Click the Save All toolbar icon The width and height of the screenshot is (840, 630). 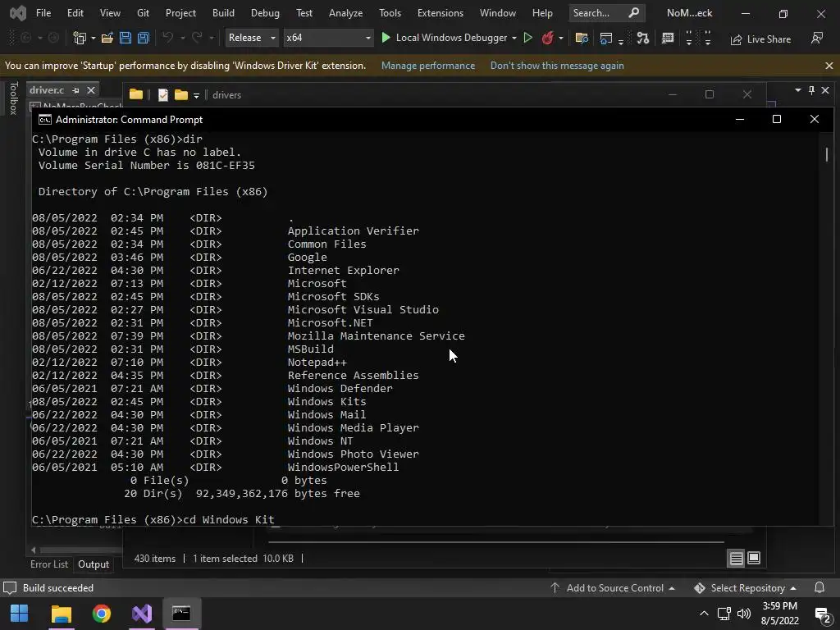click(x=143, y=38)
